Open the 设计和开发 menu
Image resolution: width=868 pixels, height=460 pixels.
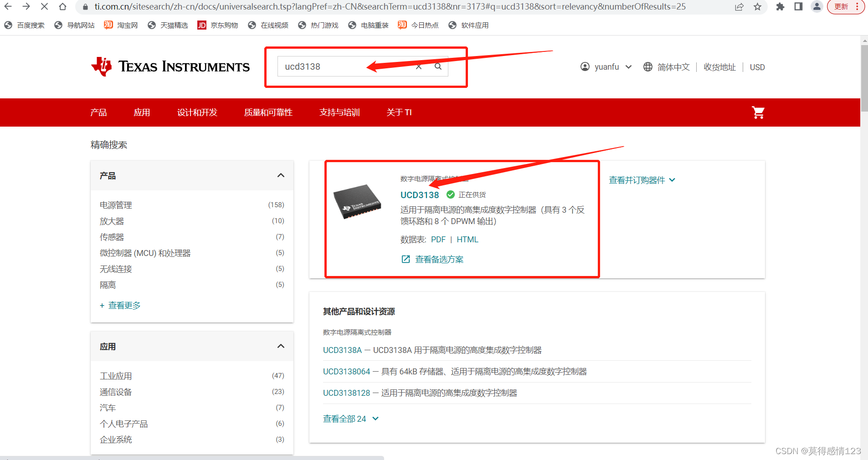(x=197, y=112)
